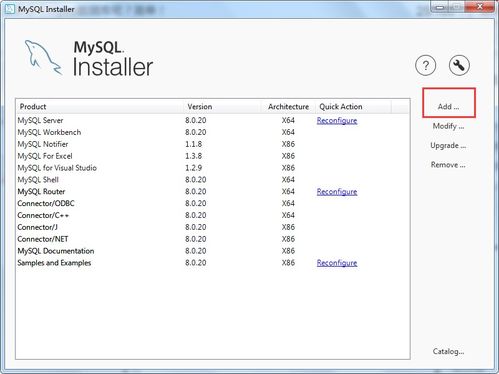This screenshot has width=499, height=374.
Task: Open the Catalog... link
Action: coord(448,351)
